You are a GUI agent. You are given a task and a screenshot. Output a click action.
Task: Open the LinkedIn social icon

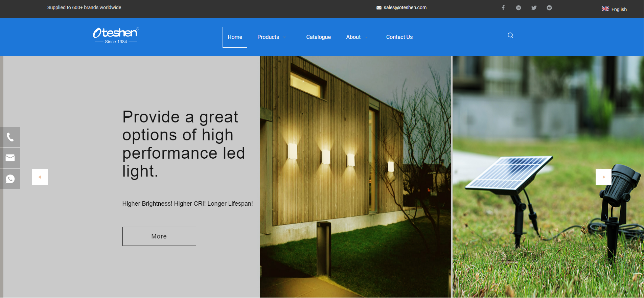518,8
